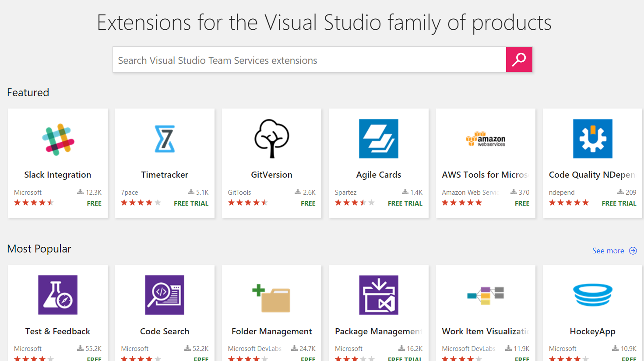Click the GitVersion star rating
Viewport: 644px width, 361px height.
248,203
